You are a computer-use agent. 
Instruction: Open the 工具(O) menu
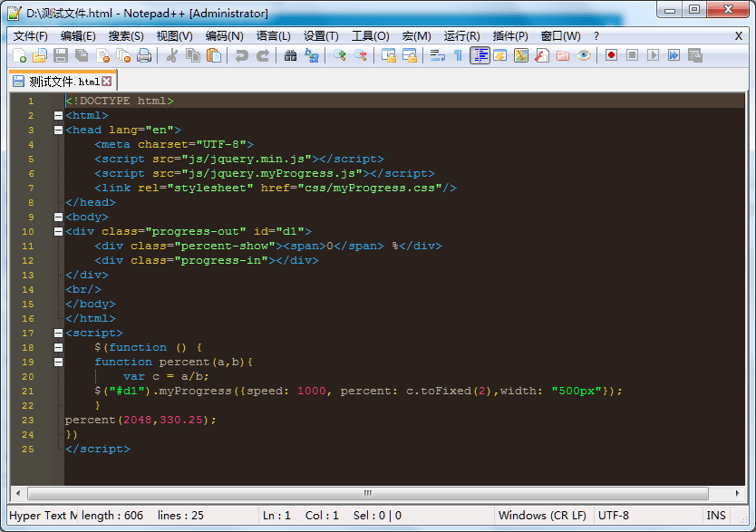pos(370,36)
